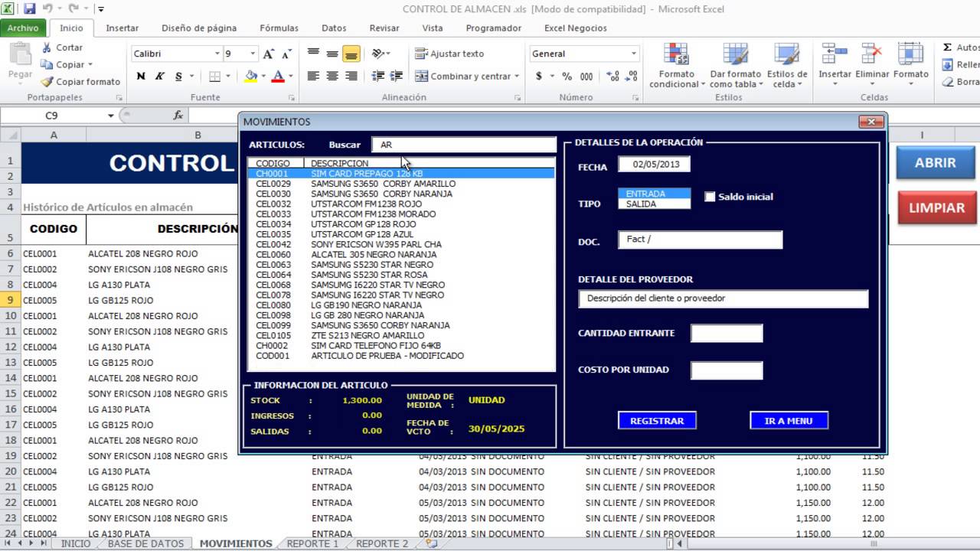Screen dimensions: 980x551
Task: Align text left in Alineación group
Action: click(313, 76)
